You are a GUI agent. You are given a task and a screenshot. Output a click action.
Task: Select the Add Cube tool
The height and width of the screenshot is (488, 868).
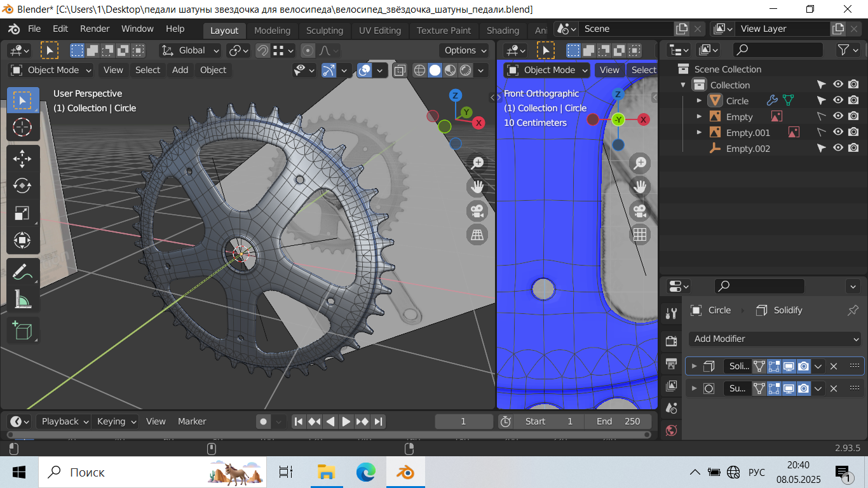22,330
